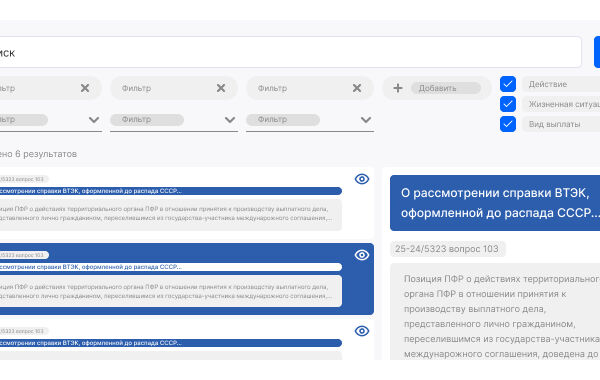Uncheck the Действие checkbox
Viewport: 600px width, 380px height.
(508, 84)
